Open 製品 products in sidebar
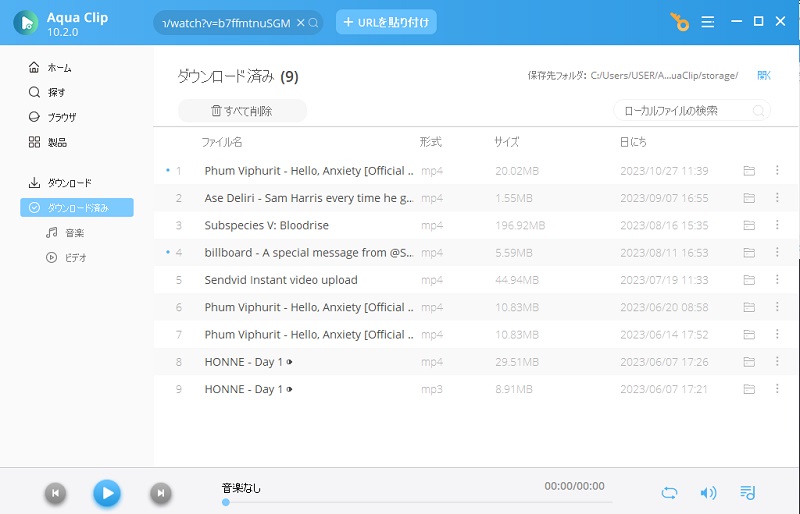The height and width of the screenshot is (514, 800). pyautogui.click(x=47, y=142)
